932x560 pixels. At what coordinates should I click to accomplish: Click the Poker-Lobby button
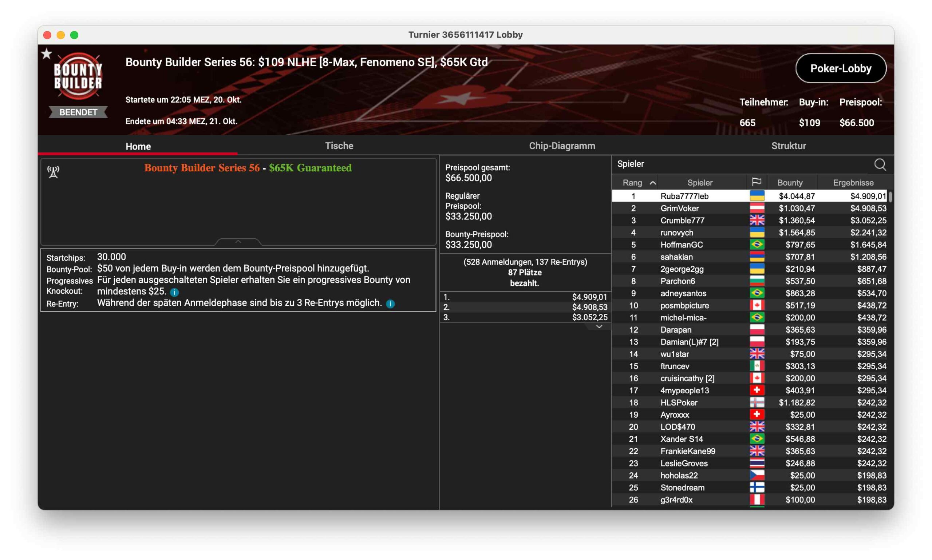click(x=840, y=68)
